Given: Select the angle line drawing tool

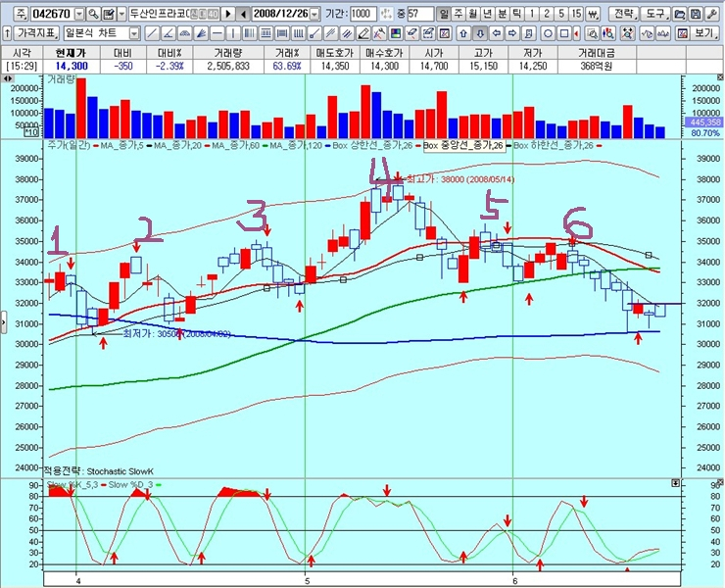Looking at the screenshot, I should click(169, 33).
